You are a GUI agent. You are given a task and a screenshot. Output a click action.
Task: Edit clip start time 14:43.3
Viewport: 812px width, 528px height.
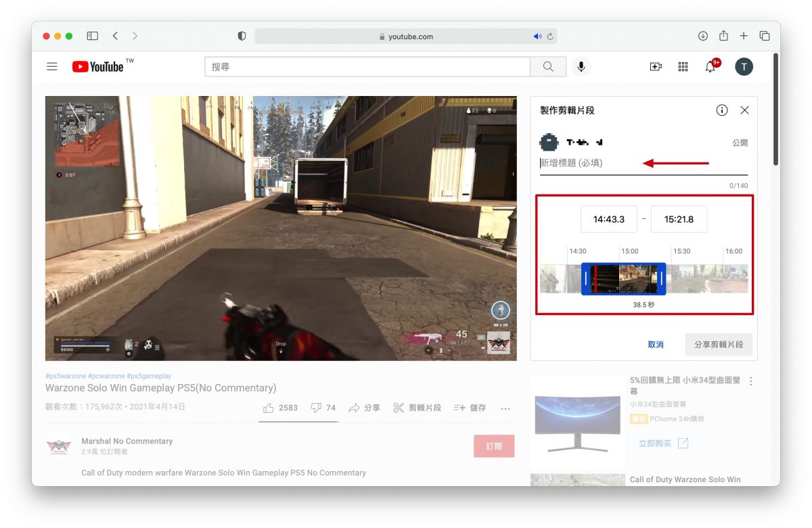(609, 219)
